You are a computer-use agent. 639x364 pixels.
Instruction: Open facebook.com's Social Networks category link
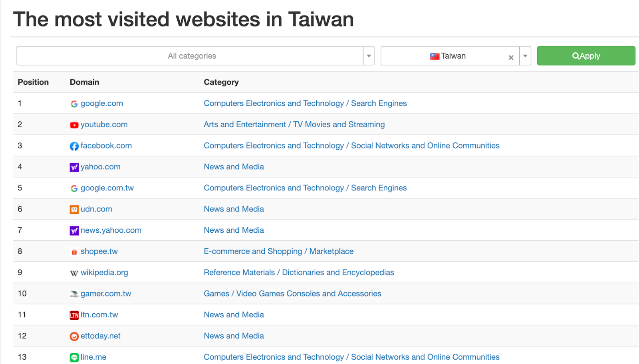351,146
